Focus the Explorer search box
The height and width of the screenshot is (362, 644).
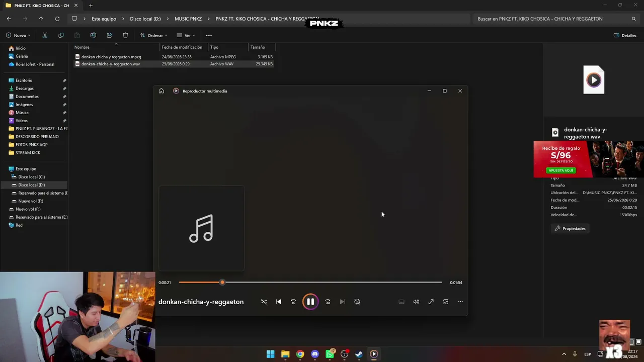[x=556, y=19]
